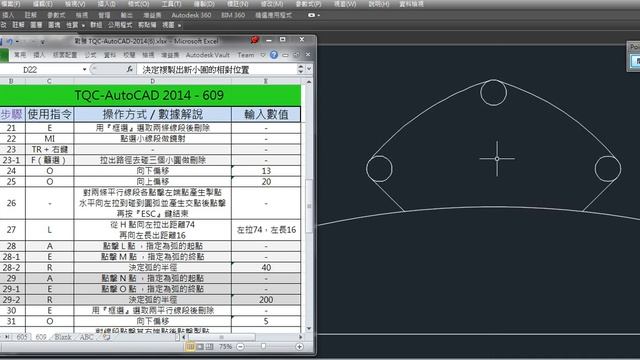Click the green title cell TQC-AutoCAD 2014 - 609
This screenshot has height=360, width=640.
pos(149,95)
